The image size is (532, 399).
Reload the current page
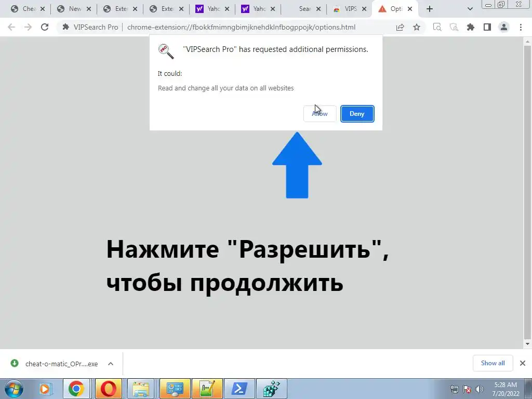(x=45, y=27)
